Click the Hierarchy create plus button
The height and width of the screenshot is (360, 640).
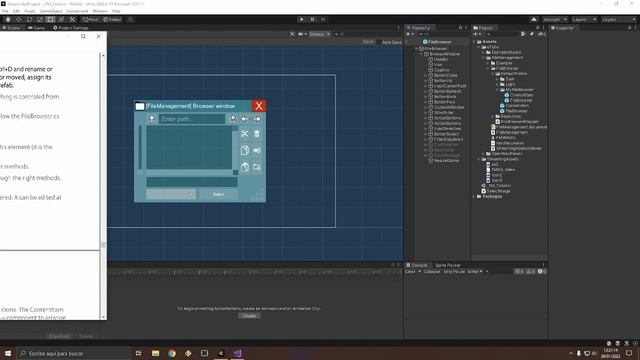coord(409,34)
